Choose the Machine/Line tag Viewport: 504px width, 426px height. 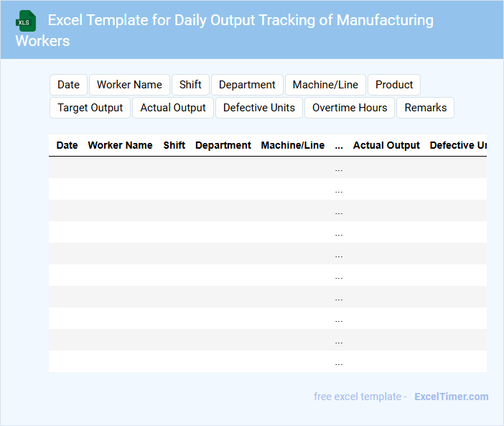pos(325,85)
